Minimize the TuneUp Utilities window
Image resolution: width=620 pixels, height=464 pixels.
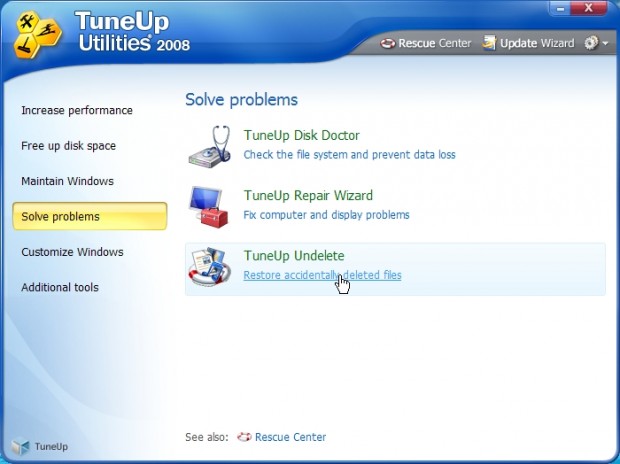click(560, 9)
